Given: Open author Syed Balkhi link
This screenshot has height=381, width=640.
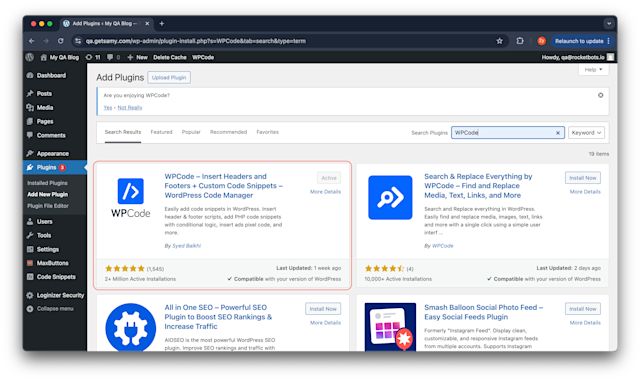Looking at the screenshot, I should [187, 246].
